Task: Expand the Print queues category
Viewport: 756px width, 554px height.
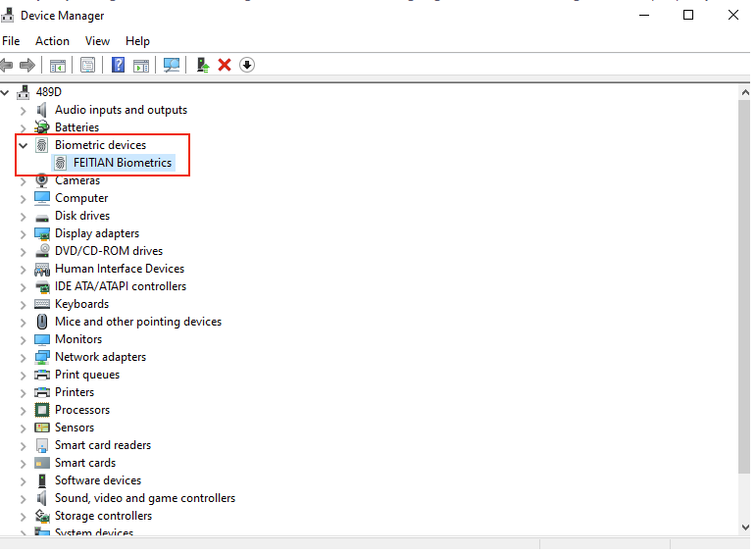Action: 24,376
